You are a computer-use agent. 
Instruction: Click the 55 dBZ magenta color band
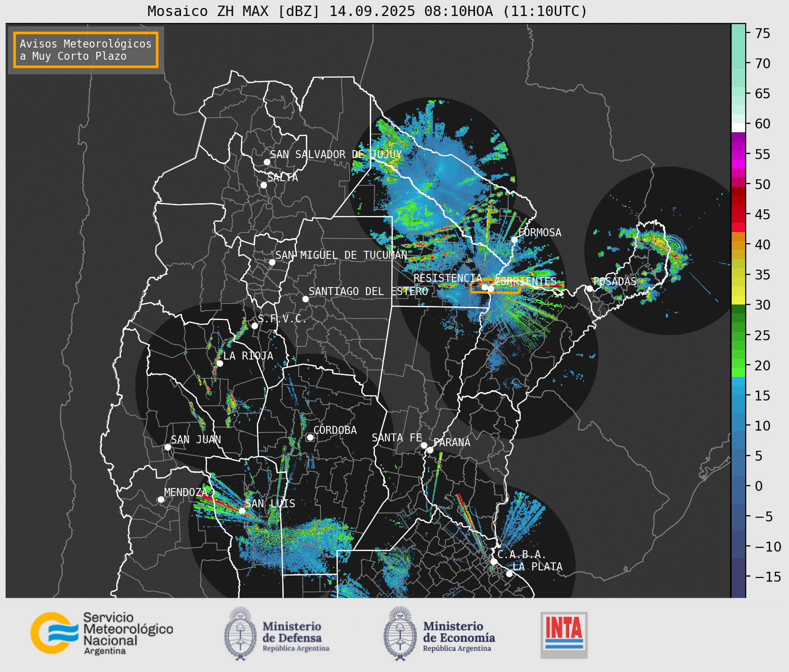pos(738,155)
